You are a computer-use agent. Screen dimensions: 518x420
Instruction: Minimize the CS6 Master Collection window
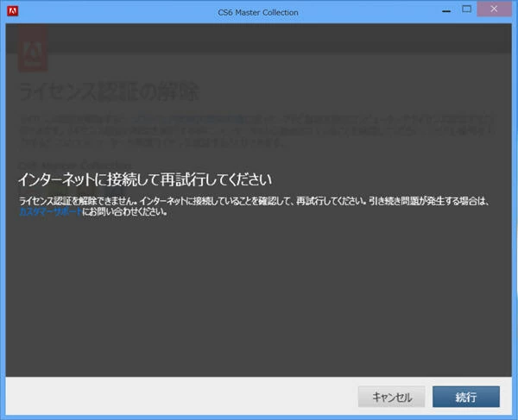click(446, 11)
